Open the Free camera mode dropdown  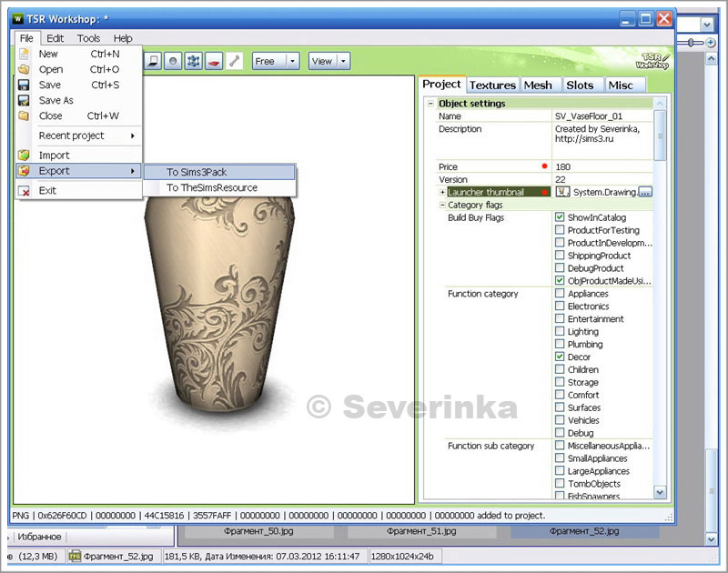(292, 61)
